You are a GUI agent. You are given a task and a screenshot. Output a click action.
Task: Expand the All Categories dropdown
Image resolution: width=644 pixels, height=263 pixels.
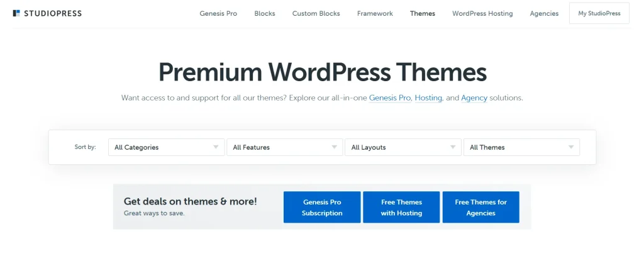(166, 147)
